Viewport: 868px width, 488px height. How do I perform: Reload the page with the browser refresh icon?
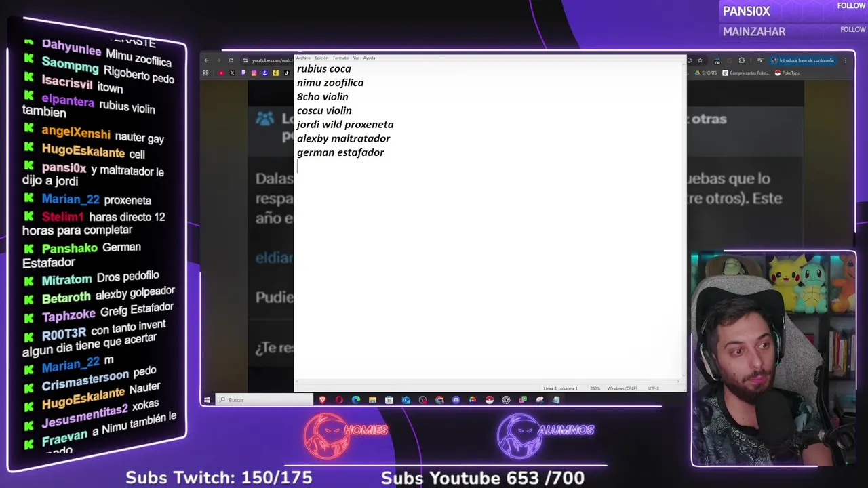click(231, 60)
